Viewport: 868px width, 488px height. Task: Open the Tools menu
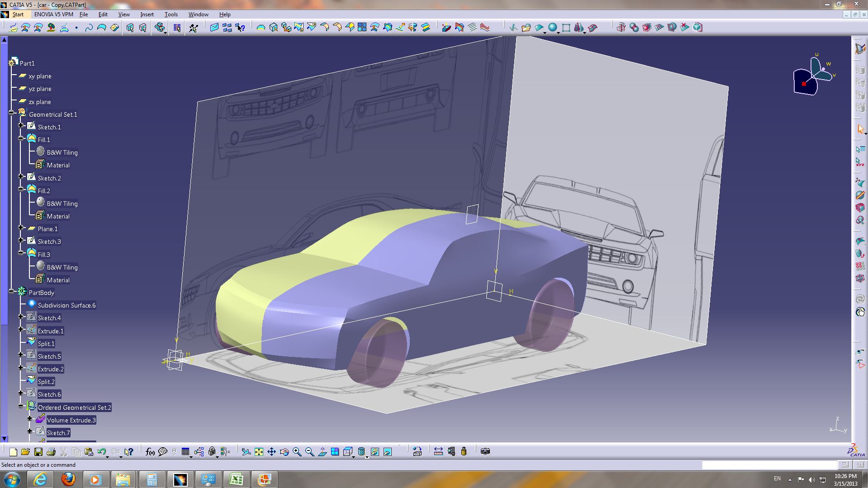pos(171,14)
